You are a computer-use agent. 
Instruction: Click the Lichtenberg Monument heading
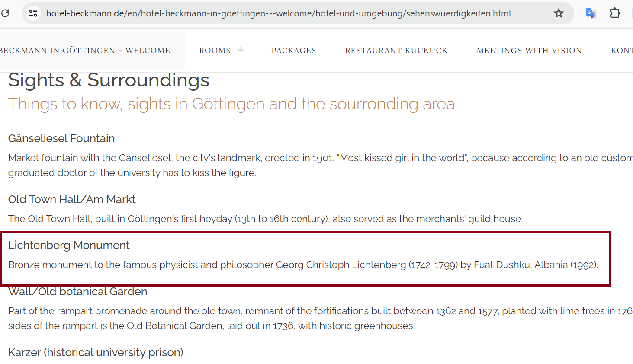[x=69, y=245]
